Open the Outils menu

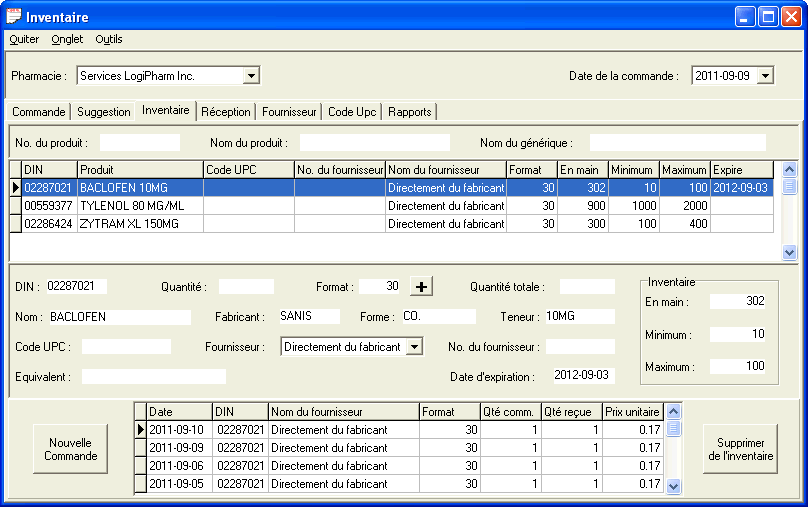pyautogui.click(x=109, y=39)
